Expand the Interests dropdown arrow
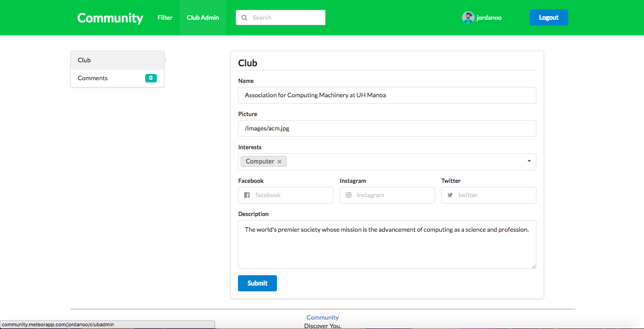Viewport: 644px width, 329px height. [x=529, y=161]
